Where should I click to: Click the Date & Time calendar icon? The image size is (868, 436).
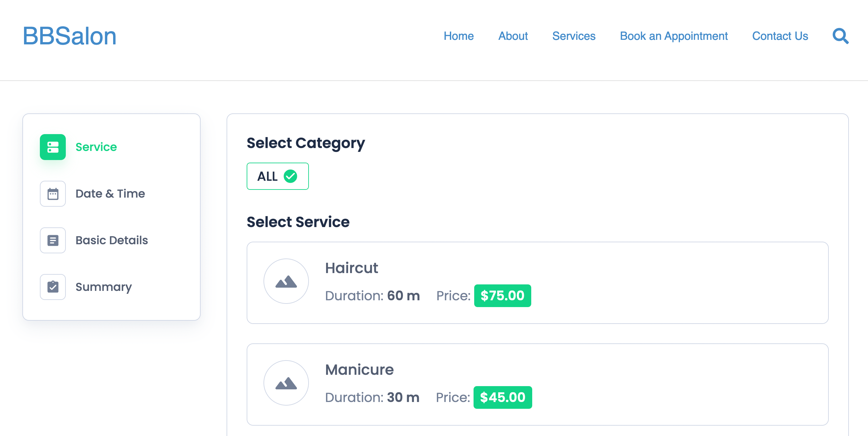tap(53, 194)
